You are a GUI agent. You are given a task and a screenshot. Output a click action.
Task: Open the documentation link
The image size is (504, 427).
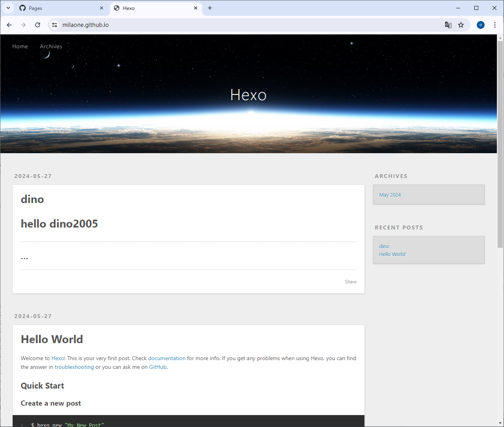pos(167,358)
